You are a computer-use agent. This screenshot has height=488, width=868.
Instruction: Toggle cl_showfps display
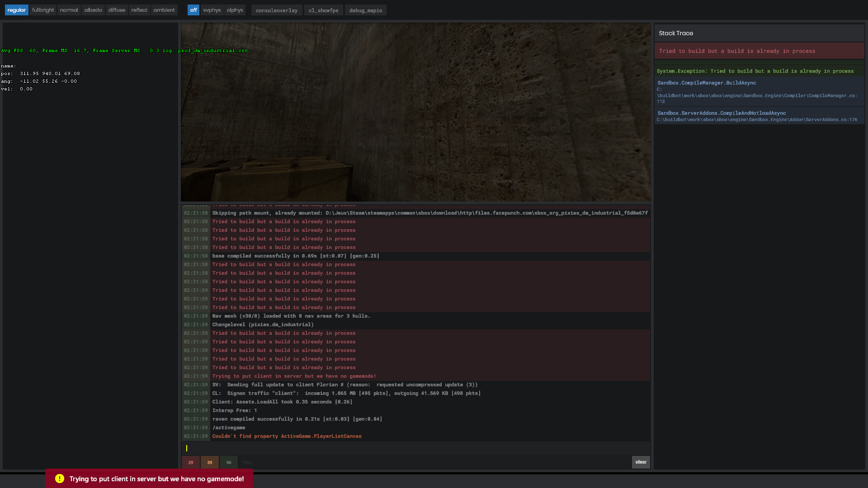(x=323, y=9)
